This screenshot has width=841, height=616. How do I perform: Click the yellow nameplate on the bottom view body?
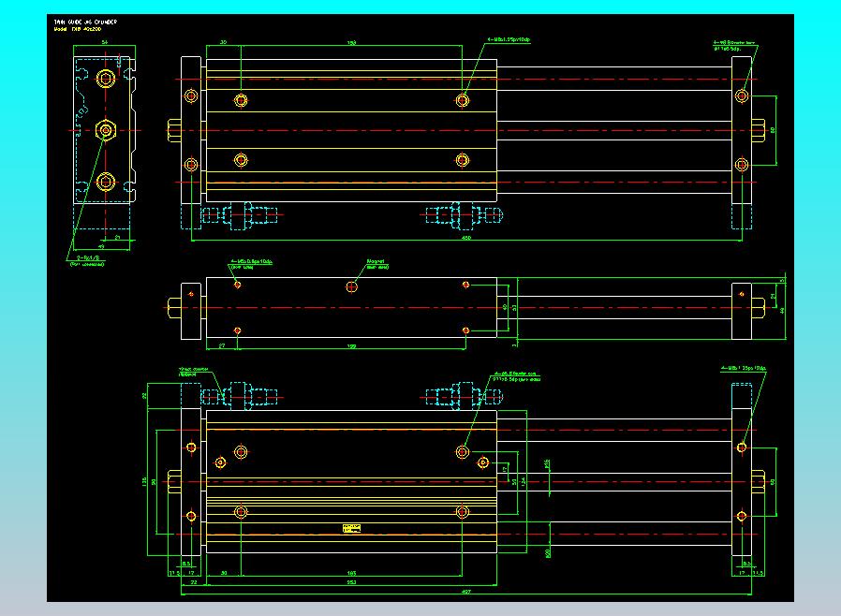coord(352,530)
